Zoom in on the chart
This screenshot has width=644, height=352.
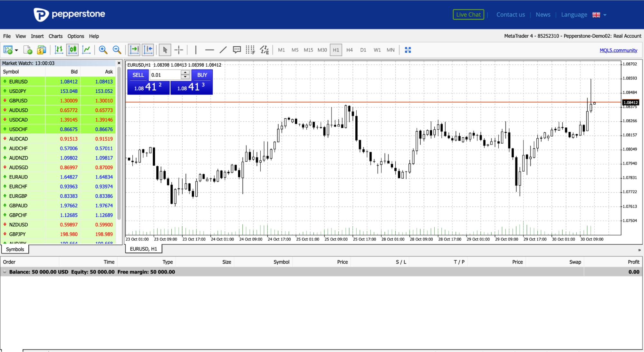click(103, 50)
